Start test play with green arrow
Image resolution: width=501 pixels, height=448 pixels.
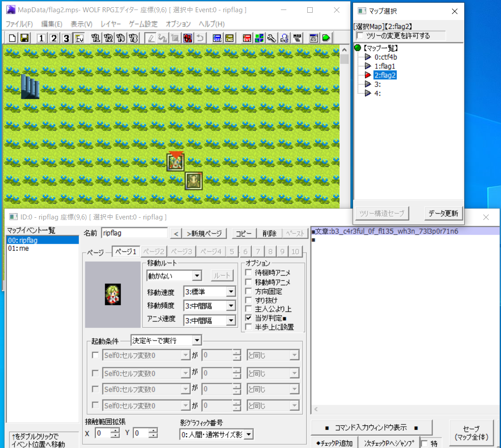326,38
